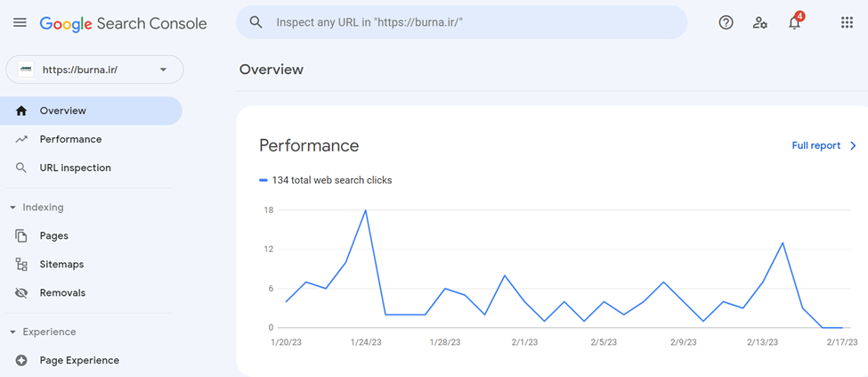
Task: Open users and permissions settings icon
Action: point(759,23)
